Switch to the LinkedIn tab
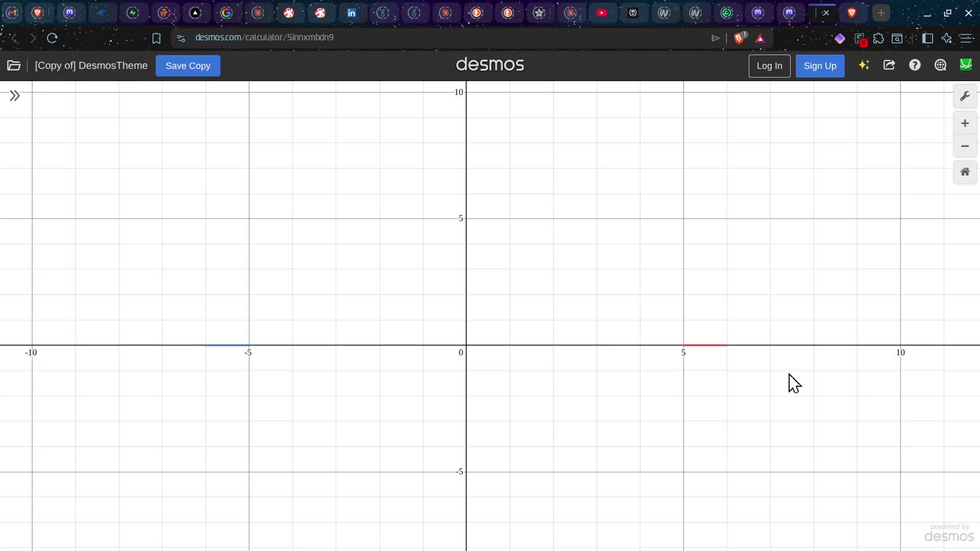Screen dimensions: 980x551 352,13
